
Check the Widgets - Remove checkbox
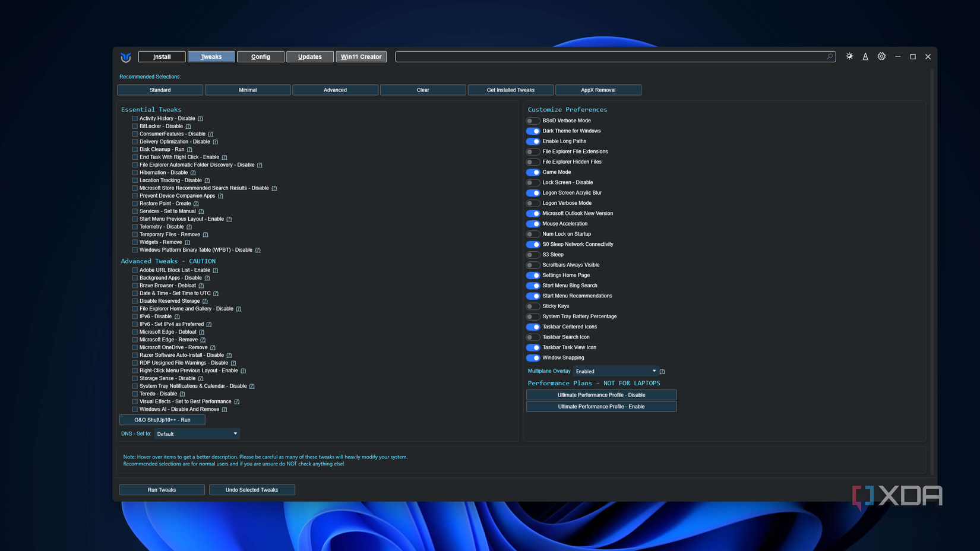tap(135, 242)
